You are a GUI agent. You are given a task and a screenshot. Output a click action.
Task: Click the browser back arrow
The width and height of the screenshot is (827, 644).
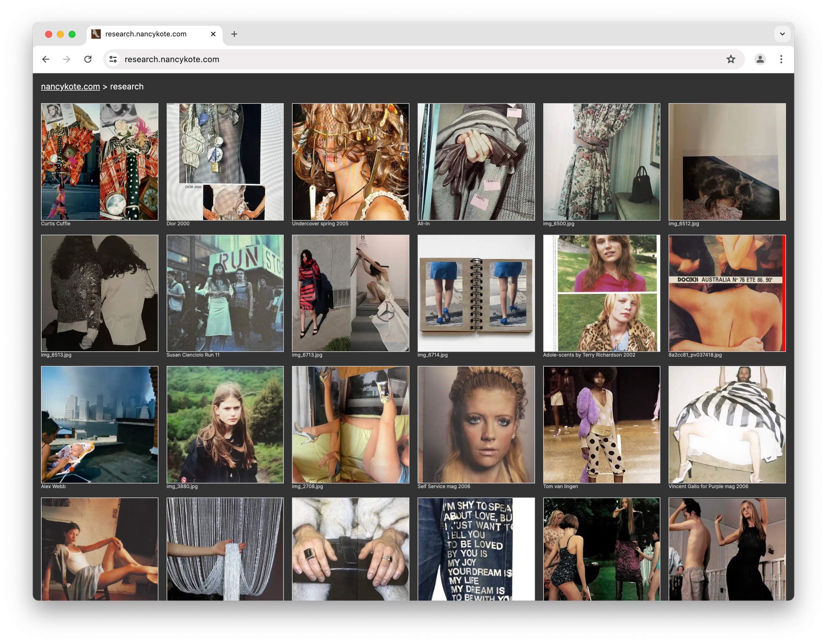coord(46,59)
